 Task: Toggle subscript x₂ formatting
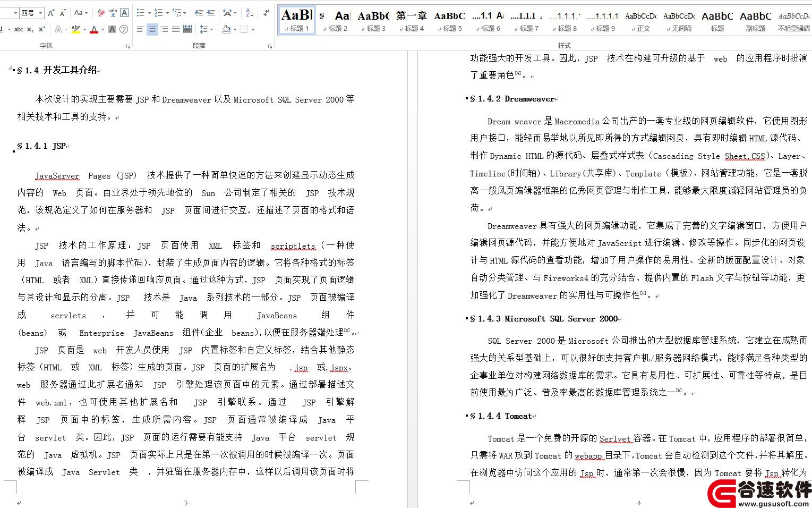point(30,29)
